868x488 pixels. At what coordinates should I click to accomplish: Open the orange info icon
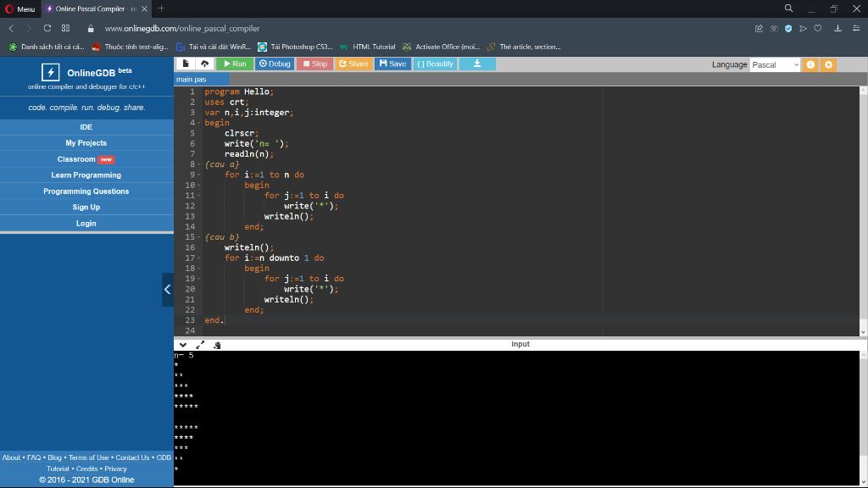tap(810, 64)
